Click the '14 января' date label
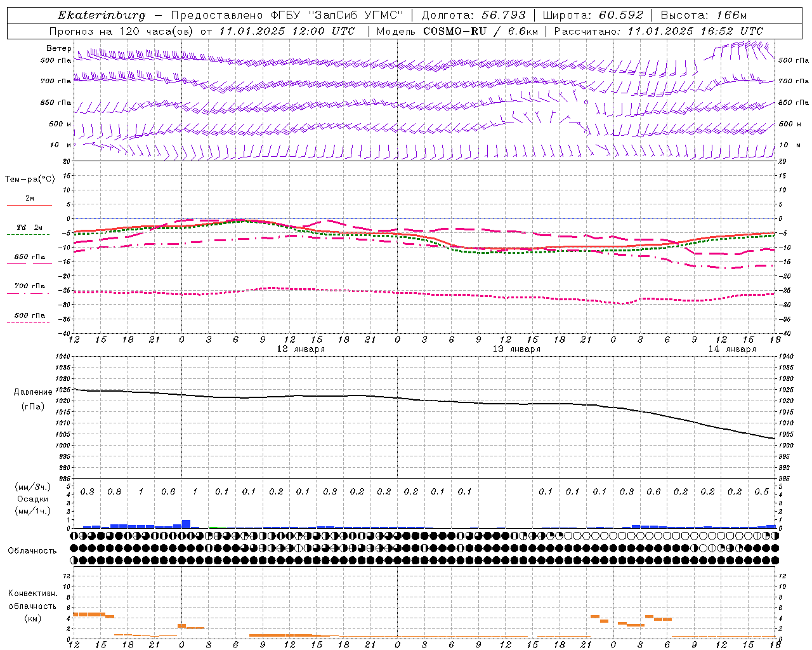 point(733,349)
